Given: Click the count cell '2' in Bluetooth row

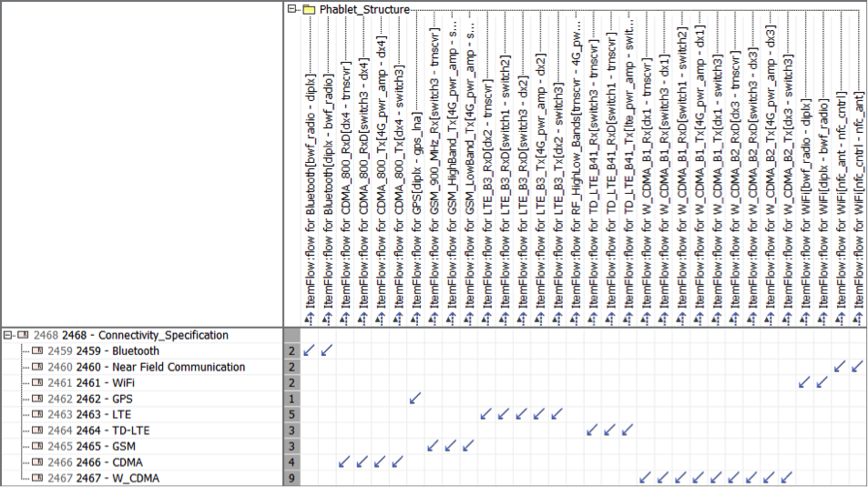Looking at the screenshot, I should (x=291, y=350).
